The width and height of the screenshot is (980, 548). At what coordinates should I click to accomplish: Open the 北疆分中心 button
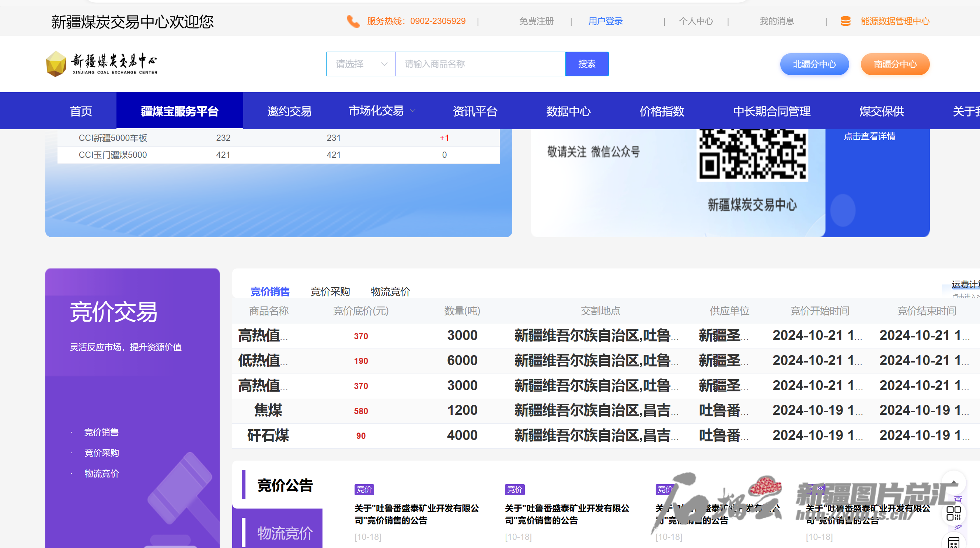(x=814, y=64)
